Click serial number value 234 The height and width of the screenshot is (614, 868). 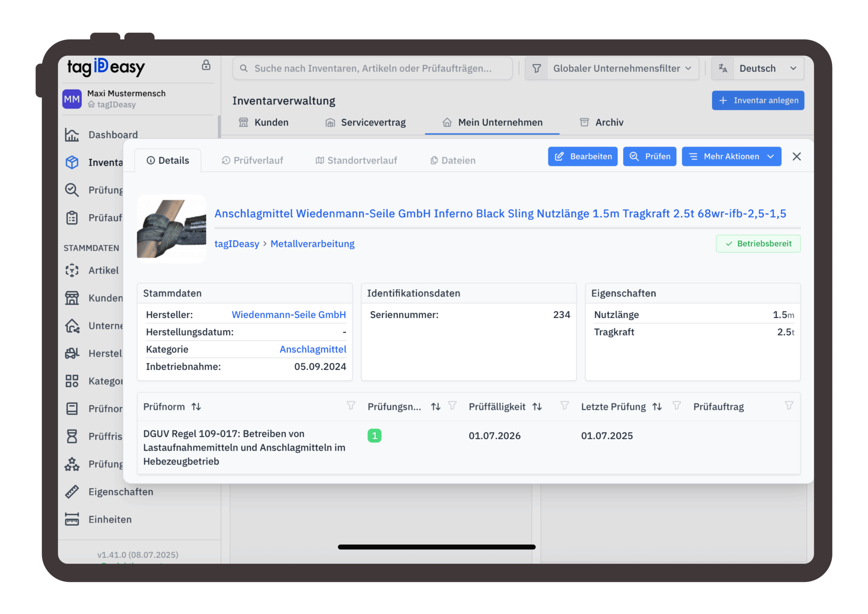coord(561,314)
